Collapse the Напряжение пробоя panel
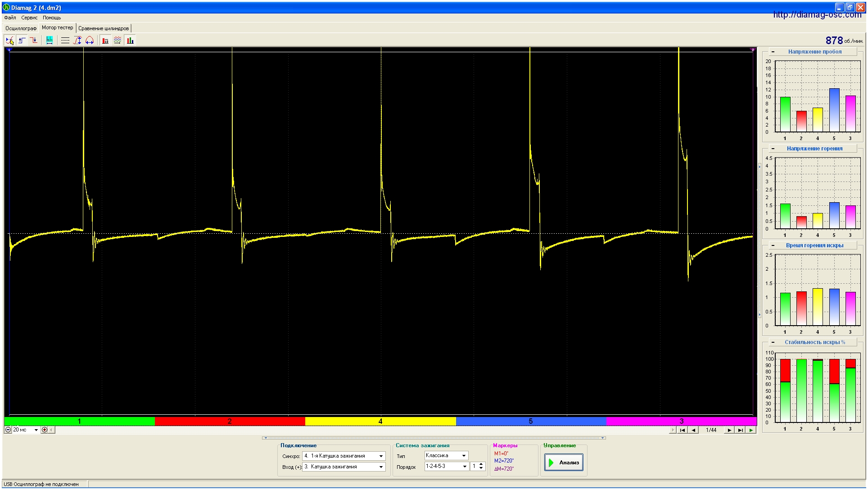The image size is (868, 490). click(x=773, y=52)
